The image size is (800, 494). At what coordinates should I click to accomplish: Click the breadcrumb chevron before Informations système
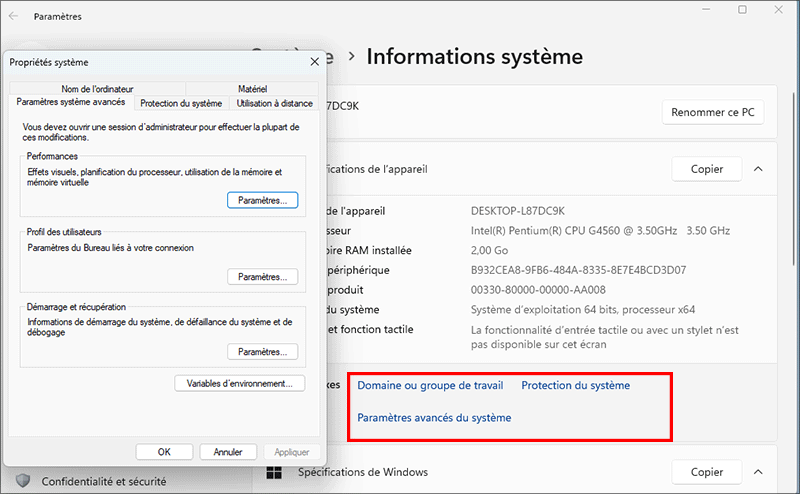click(352, 57)
